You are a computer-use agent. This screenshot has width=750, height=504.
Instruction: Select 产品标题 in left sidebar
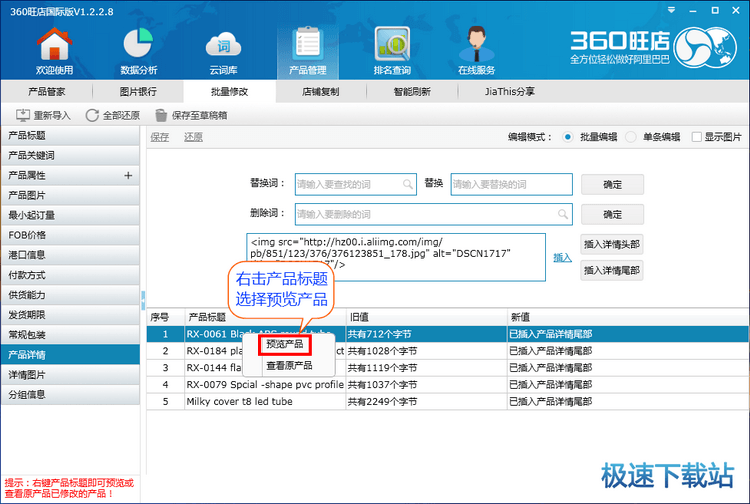click(x=70, y=136)
